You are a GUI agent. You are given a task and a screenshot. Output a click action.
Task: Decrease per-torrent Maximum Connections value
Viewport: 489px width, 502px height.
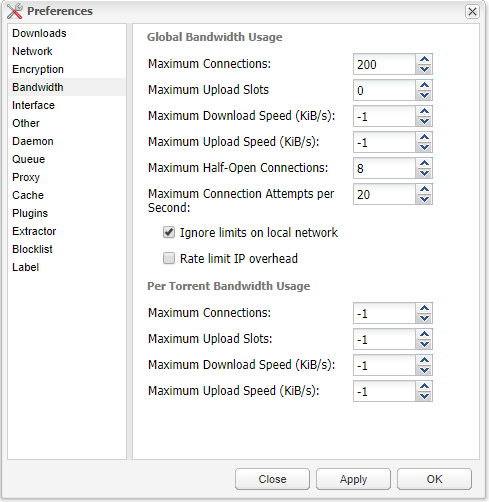click(424, 318)
